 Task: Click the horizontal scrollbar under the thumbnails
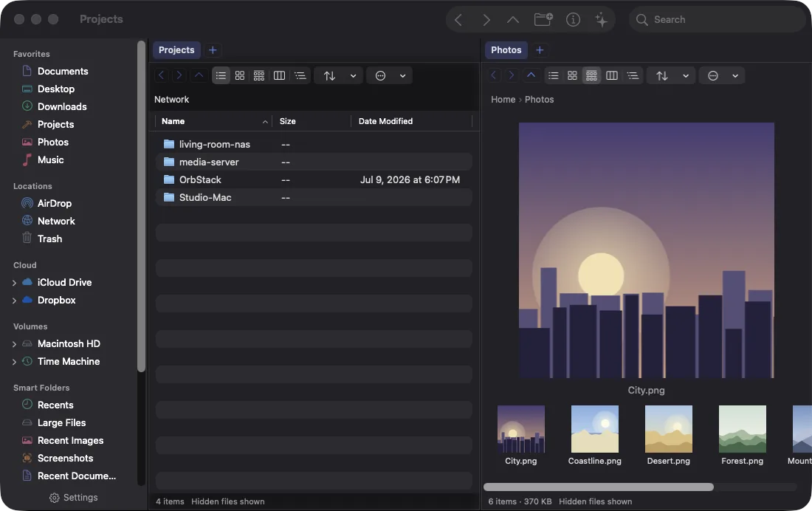[x=599, y=487]
